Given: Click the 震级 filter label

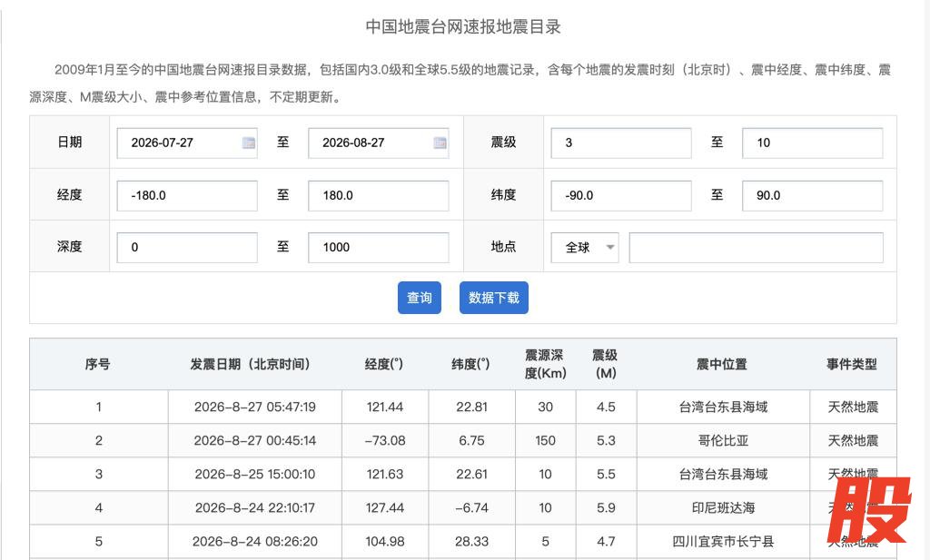Looking at the screenshot, I should (503, 142).
